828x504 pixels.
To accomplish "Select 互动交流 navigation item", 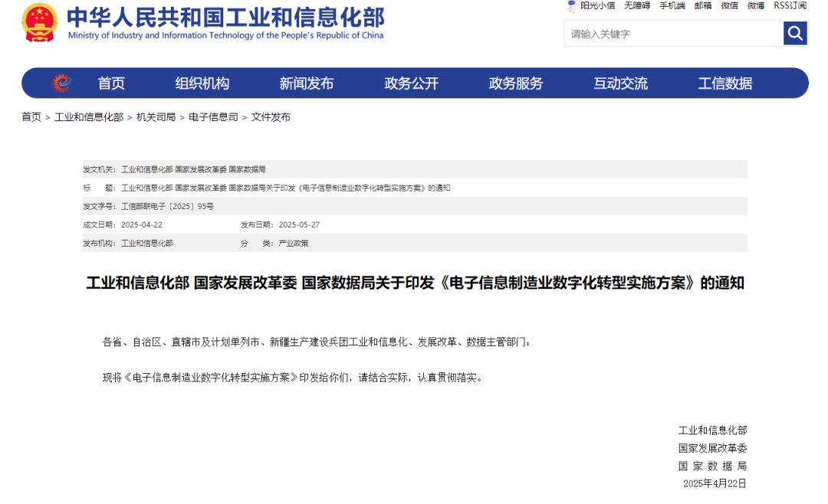I will coord(620,83).
